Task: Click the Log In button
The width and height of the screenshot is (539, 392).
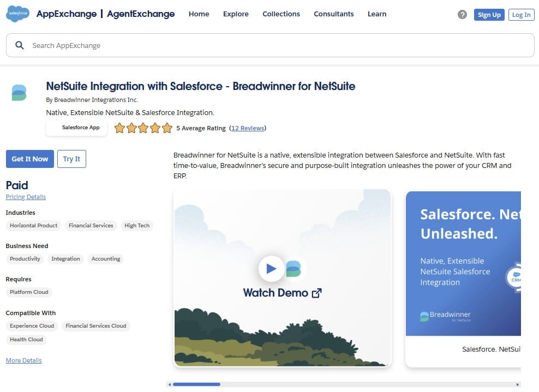Action: 520,15
